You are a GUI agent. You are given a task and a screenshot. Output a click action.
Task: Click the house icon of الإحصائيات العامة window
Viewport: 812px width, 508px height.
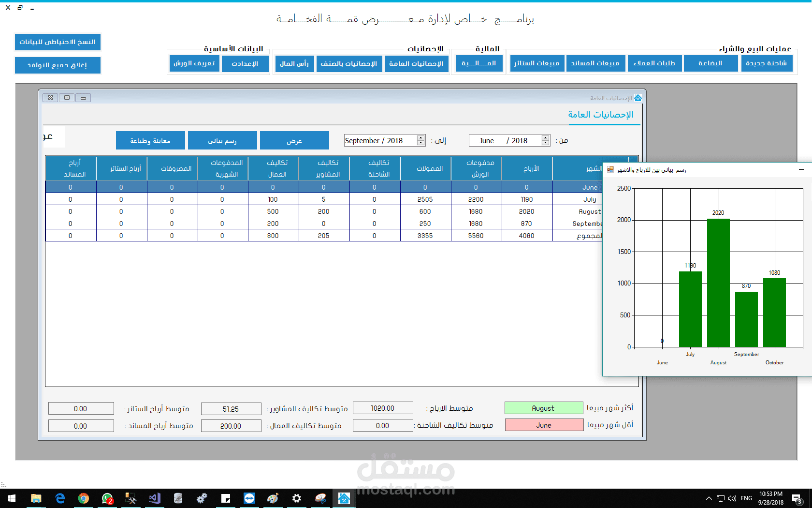(638, 98)
